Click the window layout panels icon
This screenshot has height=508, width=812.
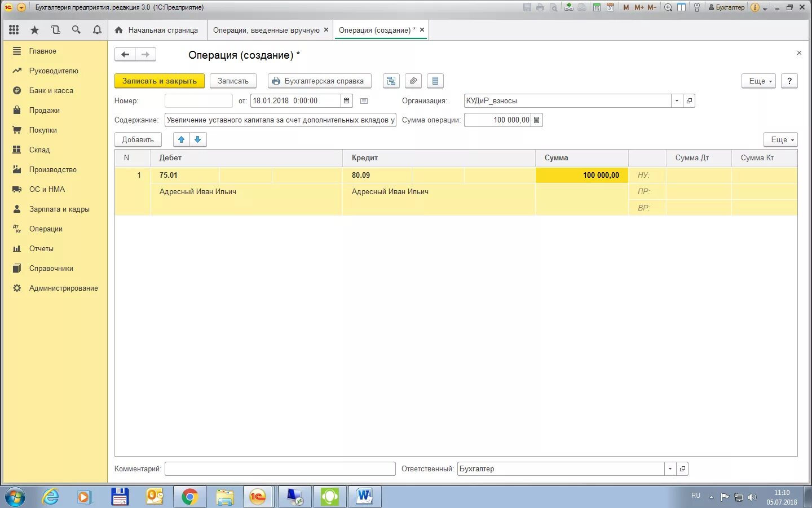pyautogui.click(x=681, y=7)
